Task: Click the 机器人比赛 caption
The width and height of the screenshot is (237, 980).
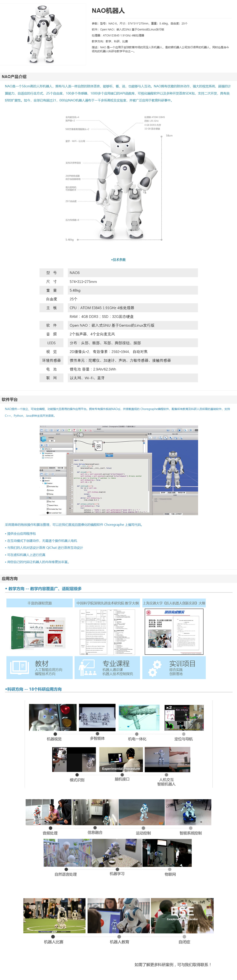Action: 54,942
